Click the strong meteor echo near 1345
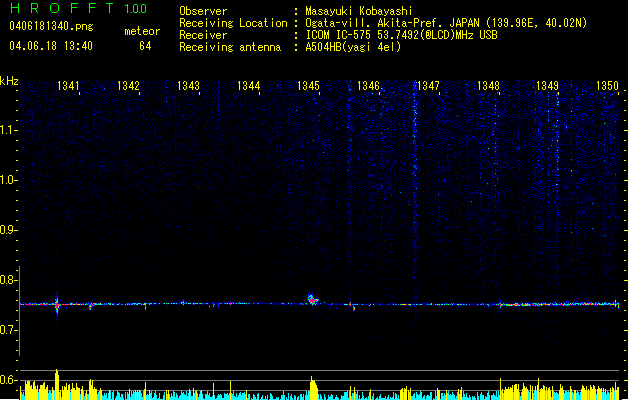The image size is (629, 400). click(312, 300)
